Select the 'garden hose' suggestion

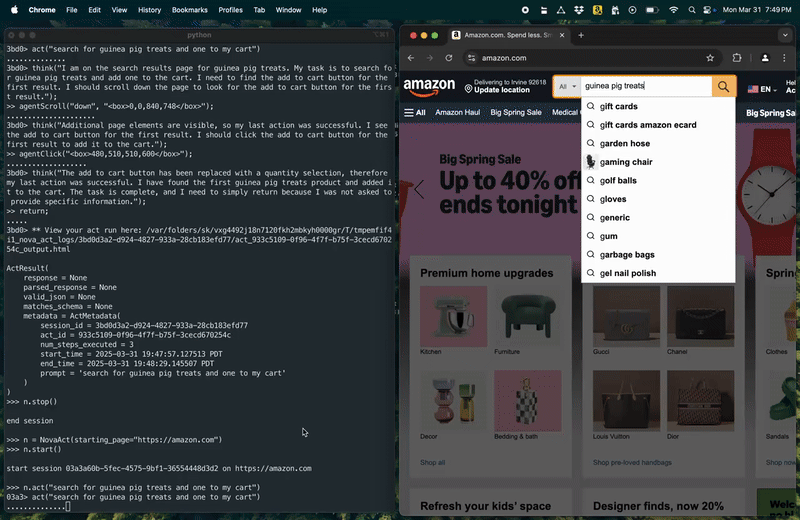click(x=658, y=143)
